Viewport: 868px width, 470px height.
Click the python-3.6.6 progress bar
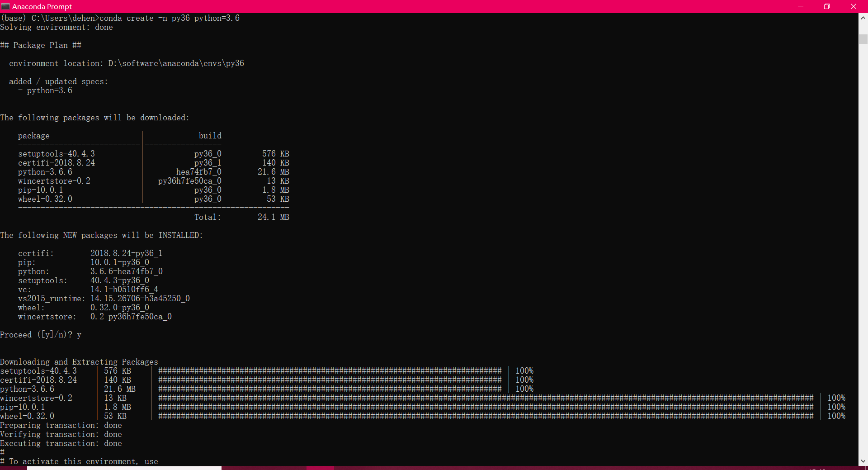click(x=330, y=389)
